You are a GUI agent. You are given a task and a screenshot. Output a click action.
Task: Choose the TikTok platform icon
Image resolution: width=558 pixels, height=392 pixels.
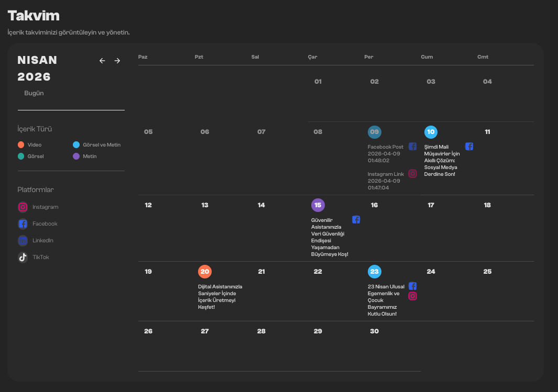[x=23, y=257]
